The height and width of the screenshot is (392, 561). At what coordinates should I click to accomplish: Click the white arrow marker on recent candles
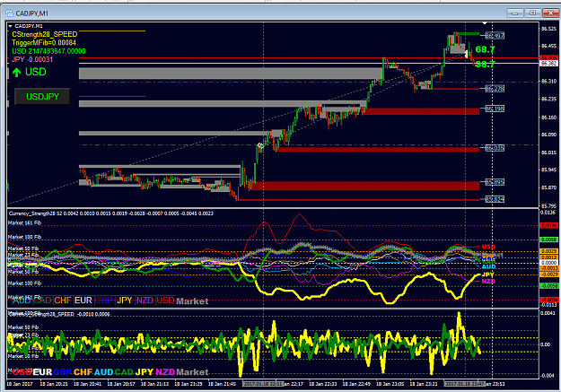pos(466,54)
